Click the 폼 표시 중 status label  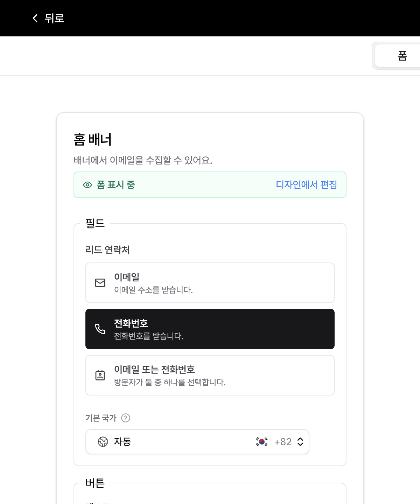point(116,185)
